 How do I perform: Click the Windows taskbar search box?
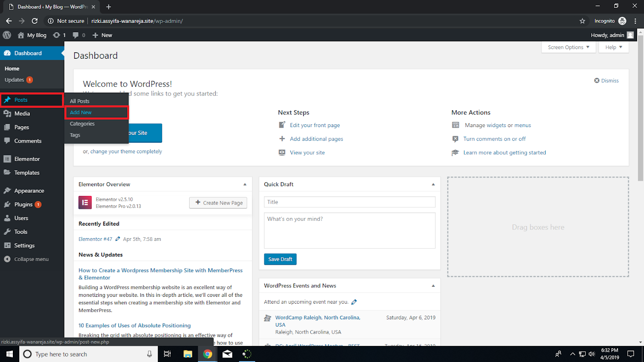point(88,354)
